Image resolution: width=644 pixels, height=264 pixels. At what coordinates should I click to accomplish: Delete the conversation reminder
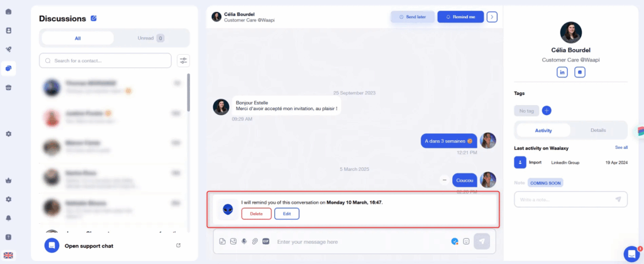pyautogui.click(x=257, y=214)
